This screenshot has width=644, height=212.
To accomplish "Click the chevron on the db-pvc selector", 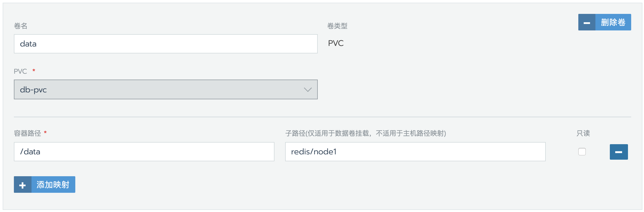I will coord(307,89).
